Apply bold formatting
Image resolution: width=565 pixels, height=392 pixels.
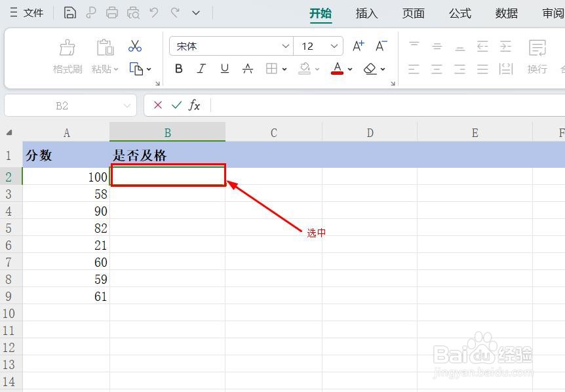(178, 68)
